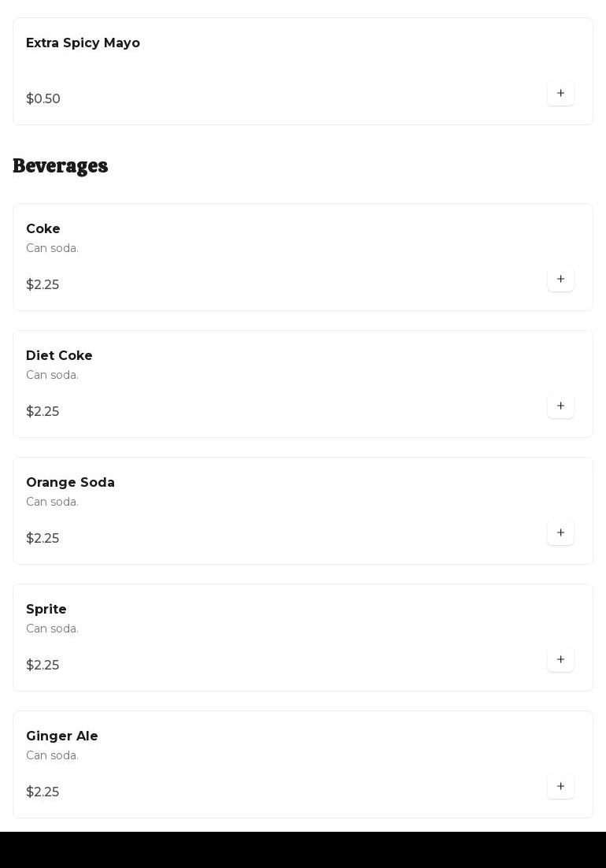Select the Sprite item title
Image resolution: width=606 pixels, height=868 pixels.
[46, 610]
